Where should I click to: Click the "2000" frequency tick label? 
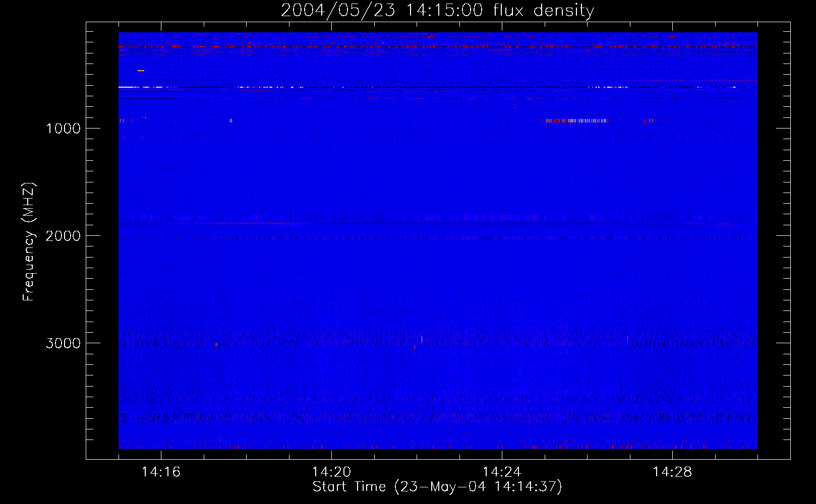(x=63, y=236)
